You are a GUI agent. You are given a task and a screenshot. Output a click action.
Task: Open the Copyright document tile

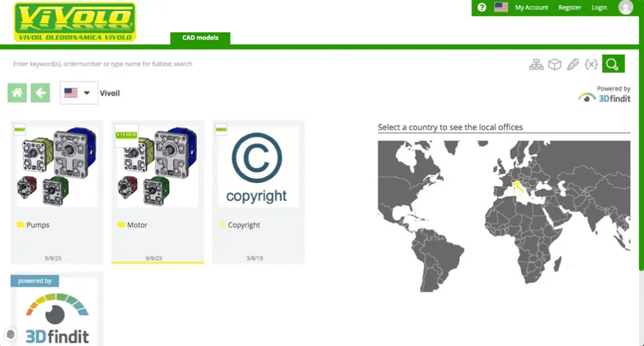[x=258, y=166]
